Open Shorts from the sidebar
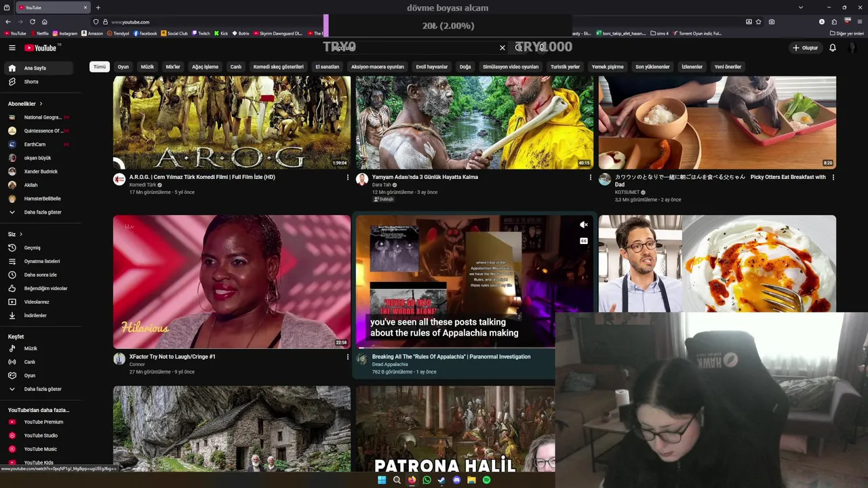The image size is (868, 488). (x=39, y=81)
